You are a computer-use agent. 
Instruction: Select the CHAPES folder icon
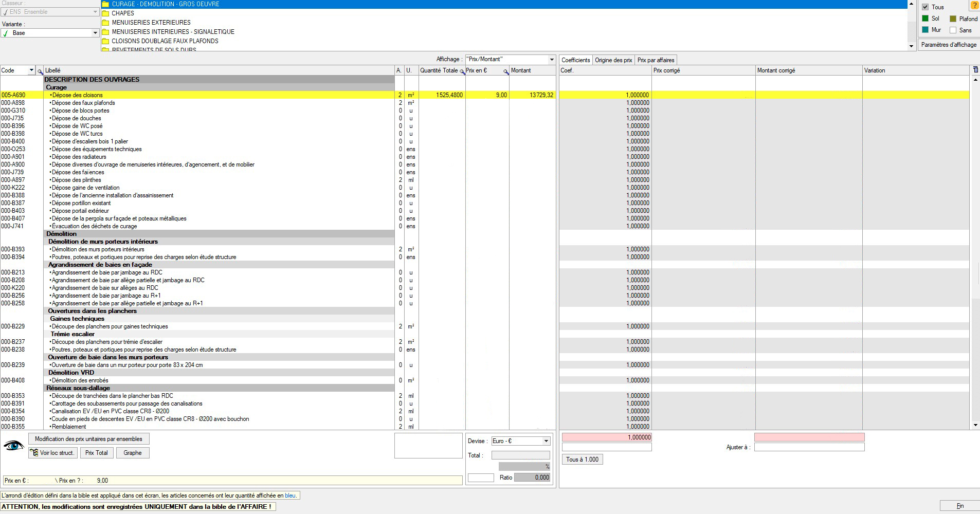point(106,13)
